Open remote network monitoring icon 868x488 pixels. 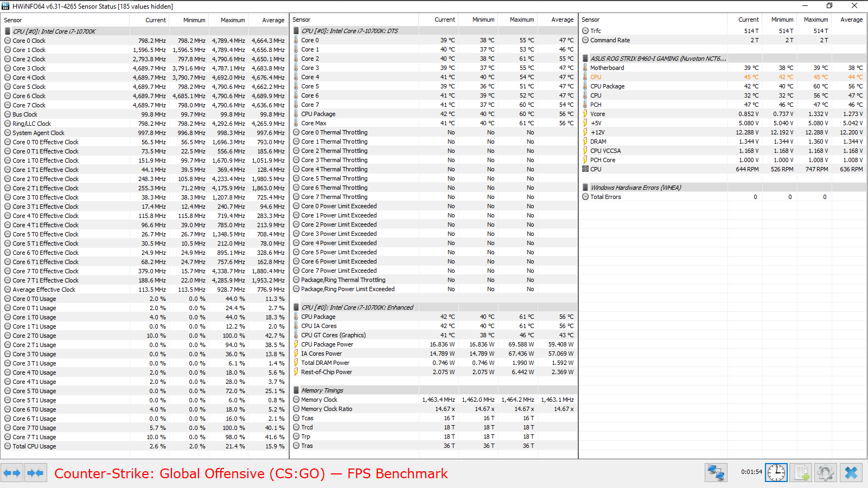pyautogui.click(x=716, y=473)
